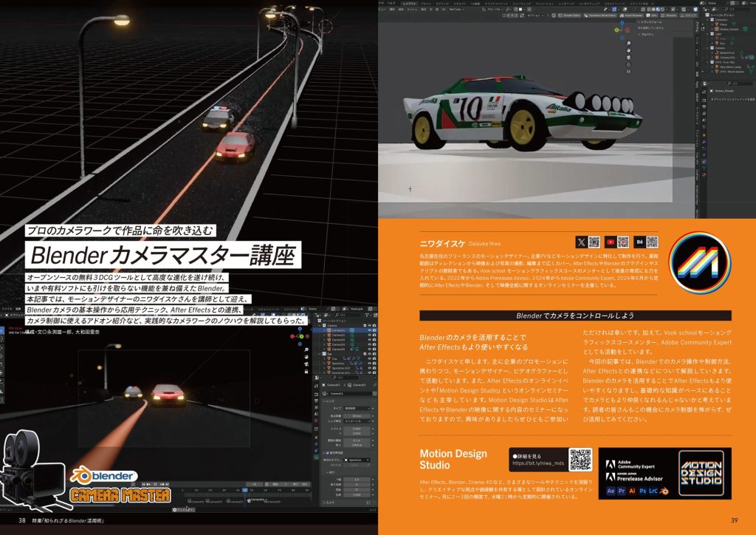Select the レイアウト workspace tab
The width and height of the screenshot is (756, 535).
click(x=409, y=4)
